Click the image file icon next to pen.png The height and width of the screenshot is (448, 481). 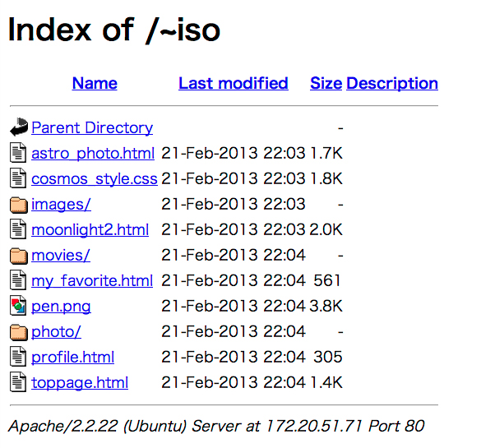pyautogui.click(x=18, y=306)
